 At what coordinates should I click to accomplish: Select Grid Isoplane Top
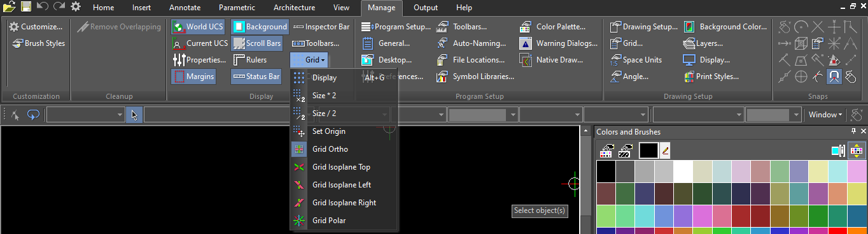click(344, 167)
